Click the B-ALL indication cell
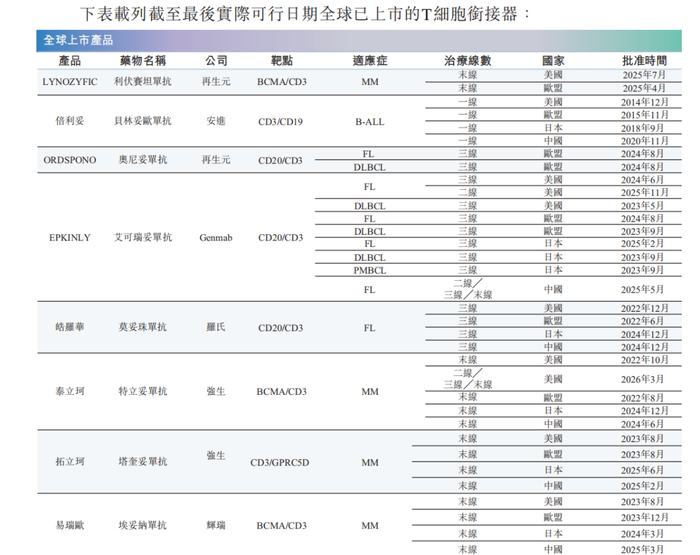 point(370,121)
